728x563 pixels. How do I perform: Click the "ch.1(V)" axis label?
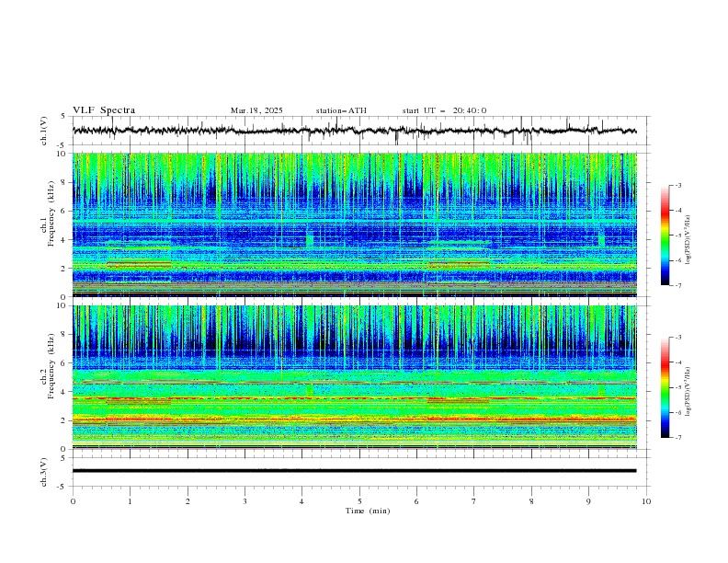[44, 131]
